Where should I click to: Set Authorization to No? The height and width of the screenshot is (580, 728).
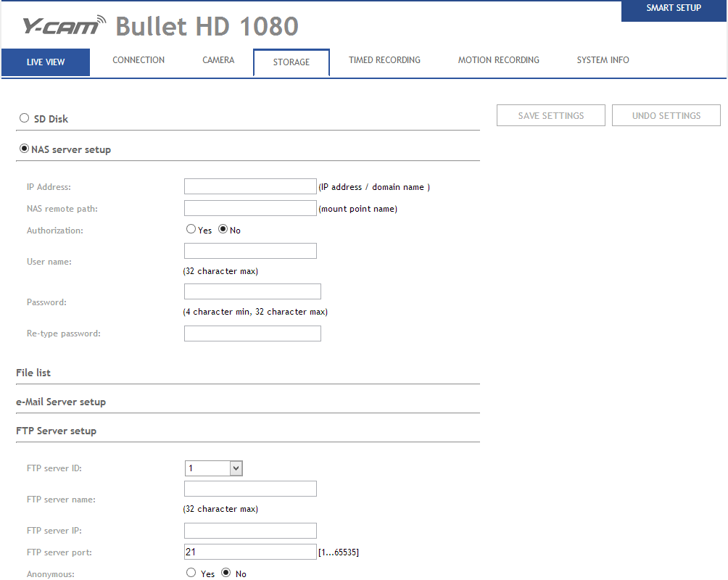point(223,229)
